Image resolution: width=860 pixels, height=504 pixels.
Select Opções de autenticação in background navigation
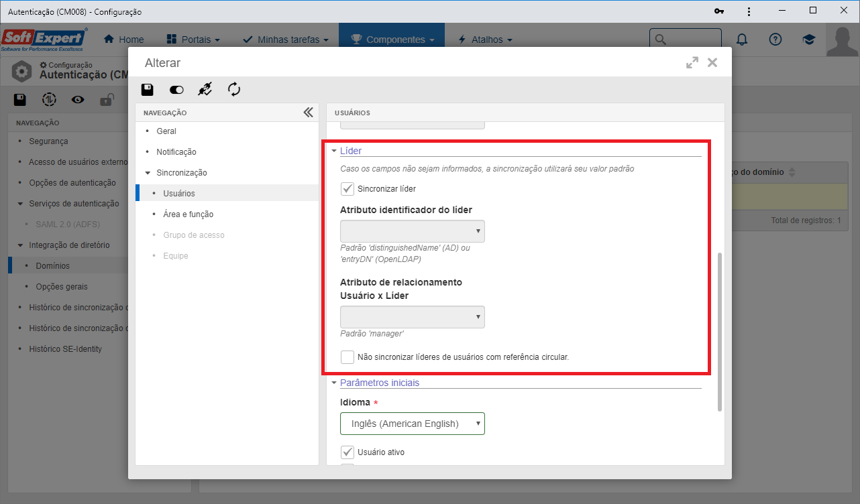(x=72, y=183)
